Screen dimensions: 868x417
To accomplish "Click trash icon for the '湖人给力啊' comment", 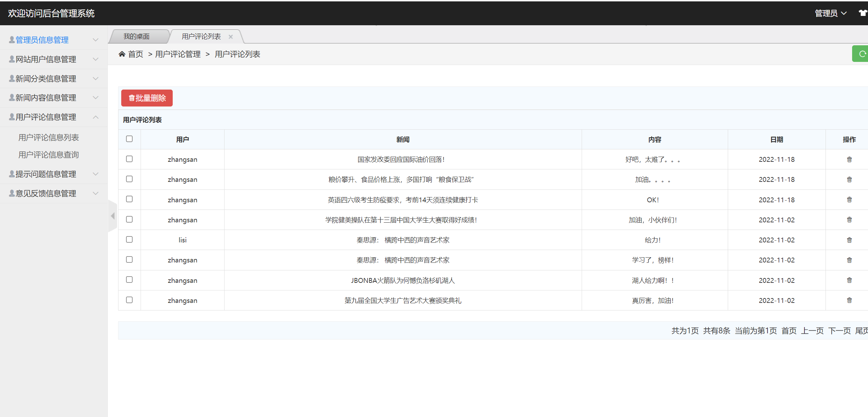I will coord(849,280).
